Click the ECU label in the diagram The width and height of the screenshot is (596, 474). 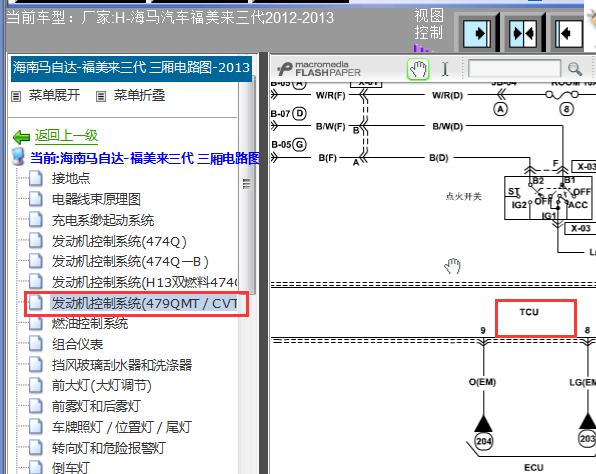pyautogui.click(x=534, y=468)
